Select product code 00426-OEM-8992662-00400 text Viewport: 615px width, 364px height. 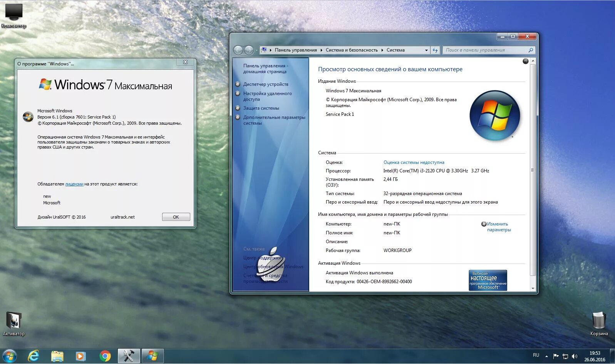384,282
